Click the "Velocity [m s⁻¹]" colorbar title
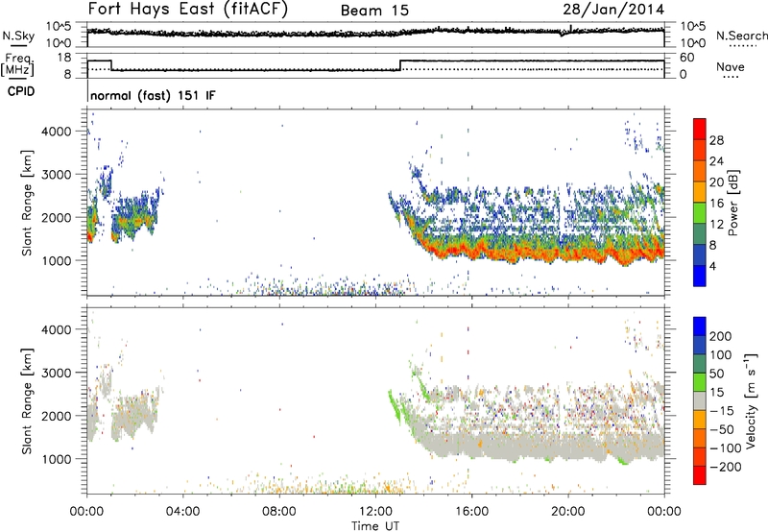The width and height of the screenshot is (768, 532). [x=751, y=400]
